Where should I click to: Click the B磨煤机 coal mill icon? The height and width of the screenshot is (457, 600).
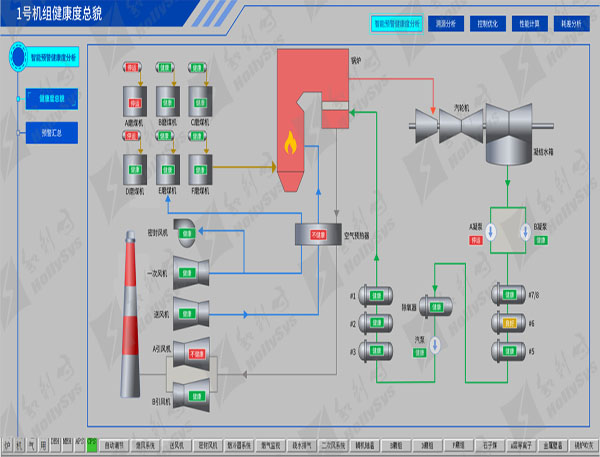coord(168,101)
